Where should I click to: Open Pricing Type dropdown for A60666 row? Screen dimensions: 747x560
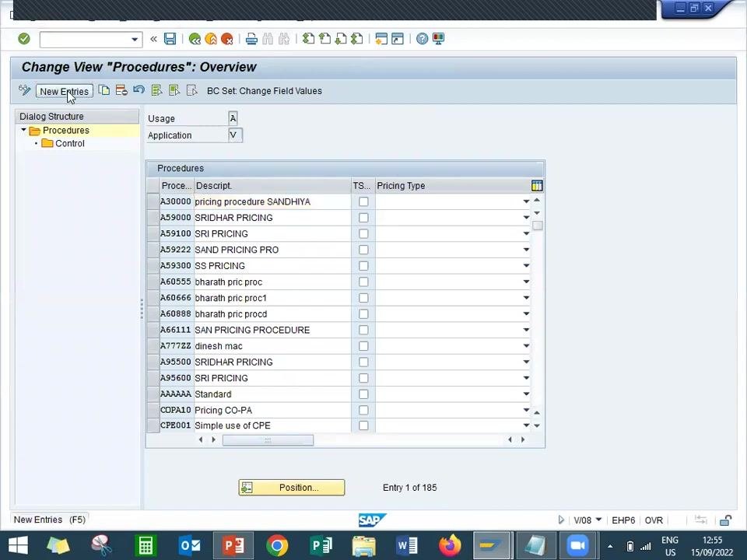(526, 298)
